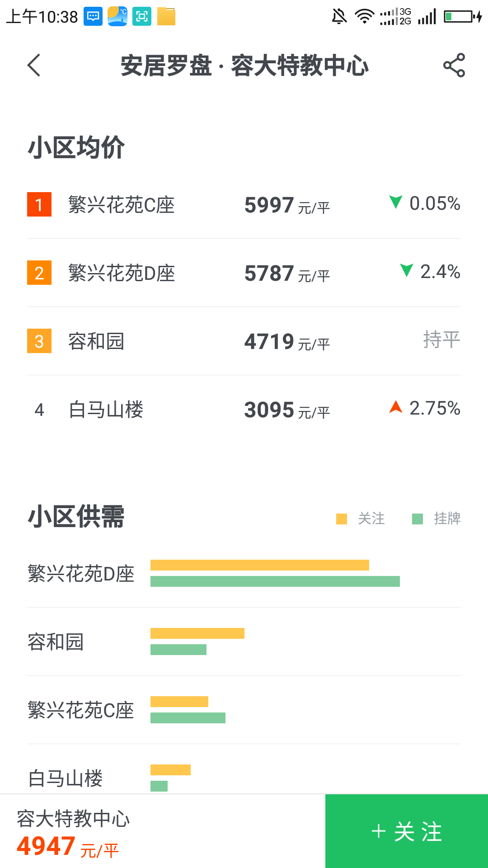Tap the screenshot icon in status bar
Viewport: 488px width, 868px height.
click(x=142, y=17)
